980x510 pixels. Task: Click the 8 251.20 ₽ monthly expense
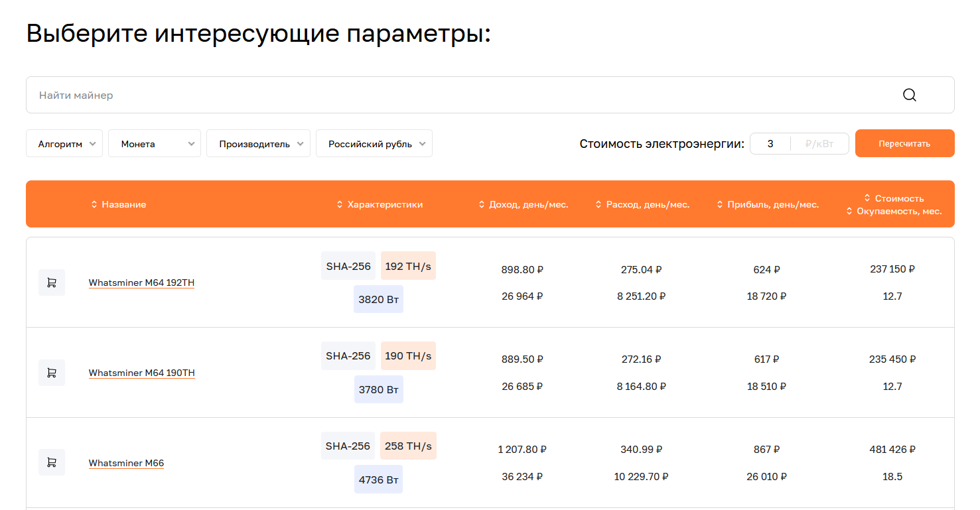(642, 296)
